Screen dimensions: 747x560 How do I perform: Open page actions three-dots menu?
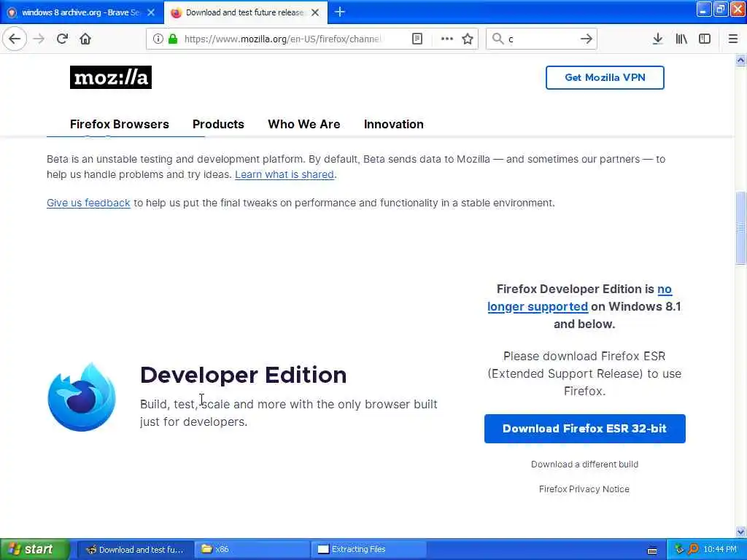(447, 39)
